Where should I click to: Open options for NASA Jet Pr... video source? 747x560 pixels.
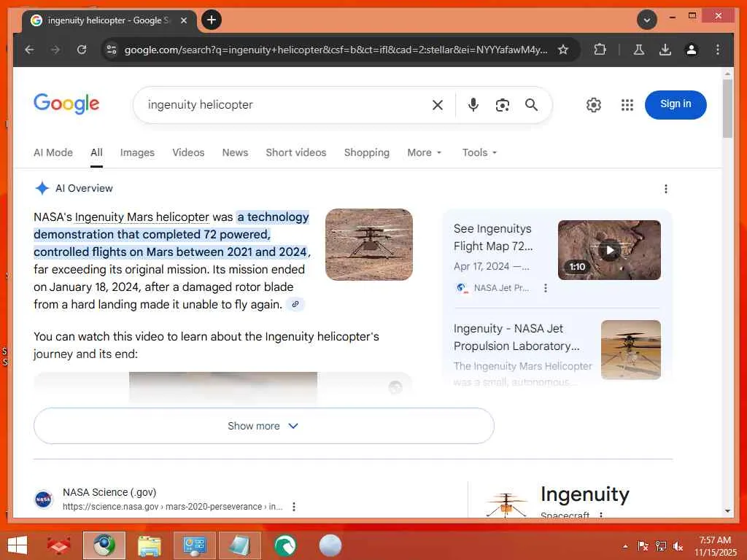click(x=546, y=288)
